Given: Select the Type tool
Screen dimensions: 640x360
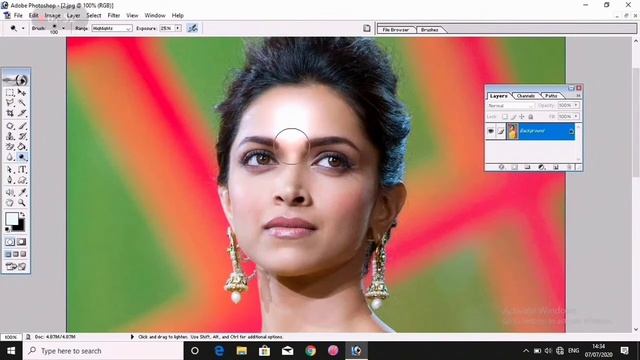Looking at the screenshot, I should point(22,169).
